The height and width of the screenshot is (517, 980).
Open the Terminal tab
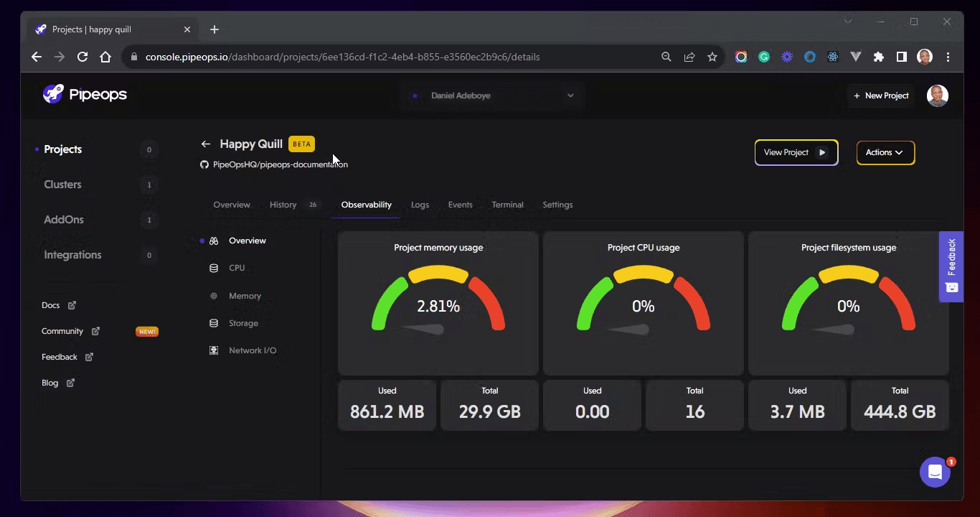tap(508, 205)
